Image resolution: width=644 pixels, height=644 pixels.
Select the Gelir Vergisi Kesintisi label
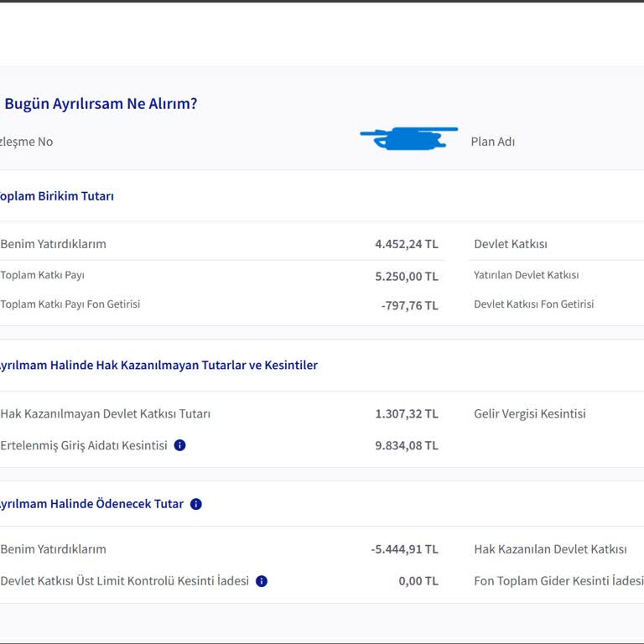[x=529, y=413]
